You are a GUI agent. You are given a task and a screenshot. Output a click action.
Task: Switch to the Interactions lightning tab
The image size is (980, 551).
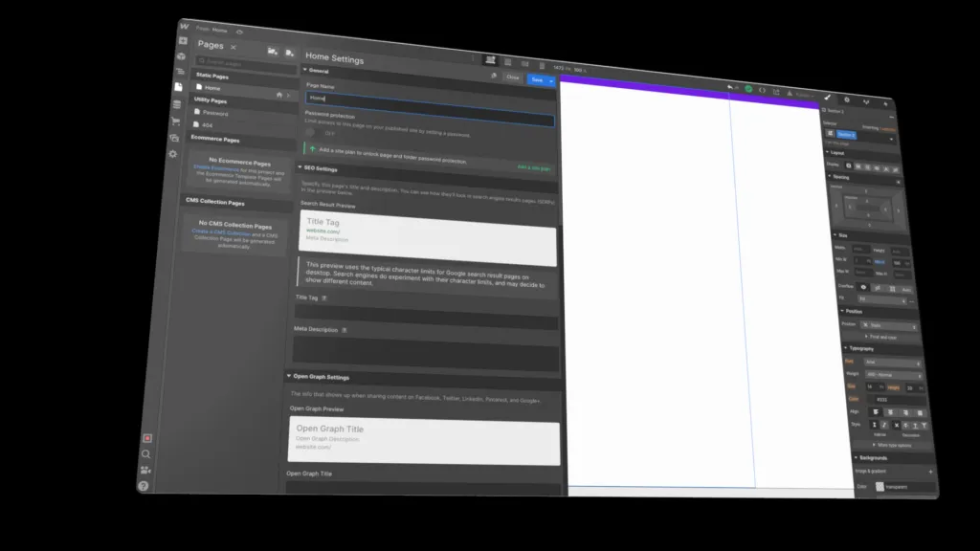coord(885,103)
